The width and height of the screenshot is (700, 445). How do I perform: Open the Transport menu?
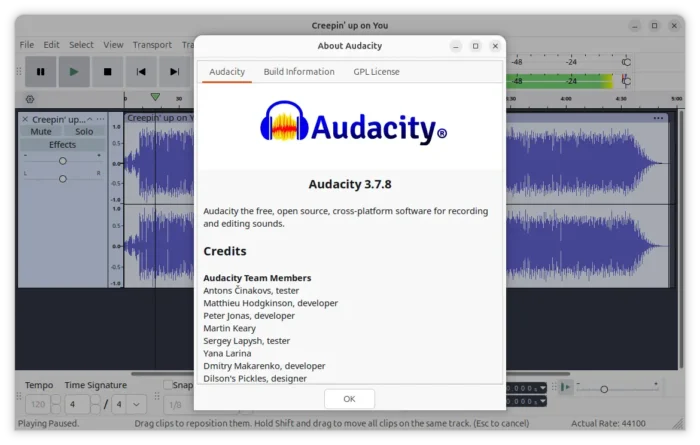coord(152,45)
